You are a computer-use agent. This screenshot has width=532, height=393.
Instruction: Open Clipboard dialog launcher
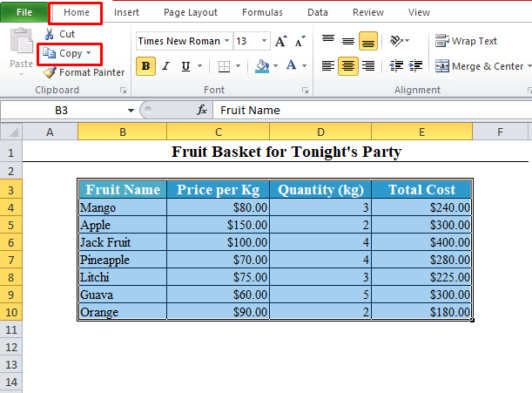(123, 91)
